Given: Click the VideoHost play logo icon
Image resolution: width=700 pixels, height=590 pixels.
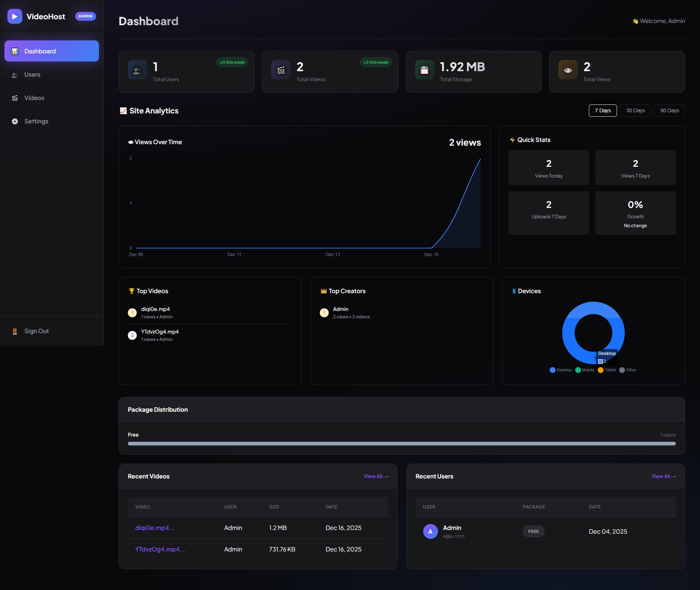Looking at the screenshot, I should tap(15, 16).
